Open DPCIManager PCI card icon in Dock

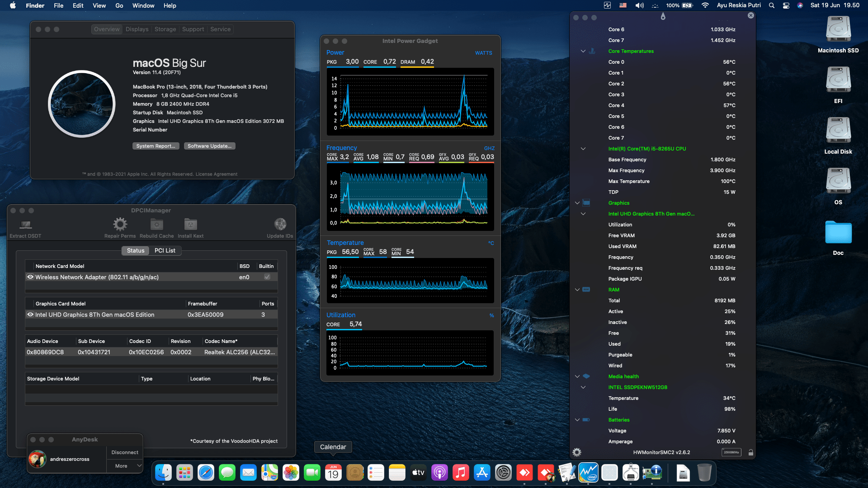tap(652, 473)
